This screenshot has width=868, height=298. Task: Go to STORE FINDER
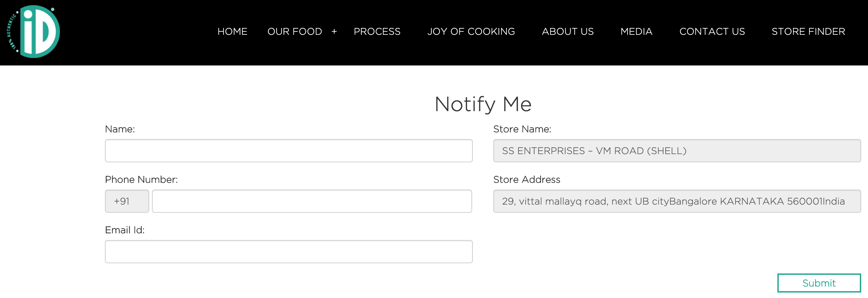pos(808,32)
